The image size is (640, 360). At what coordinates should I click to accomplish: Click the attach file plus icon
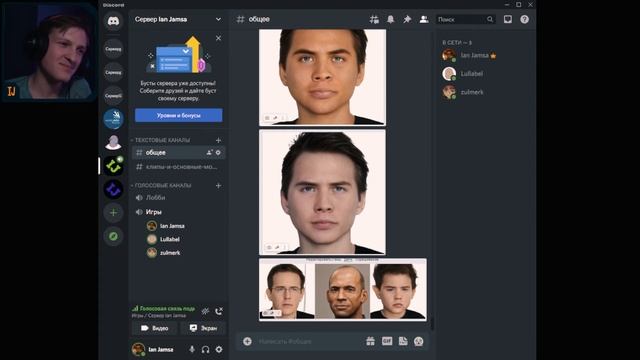tap(247, 341)
